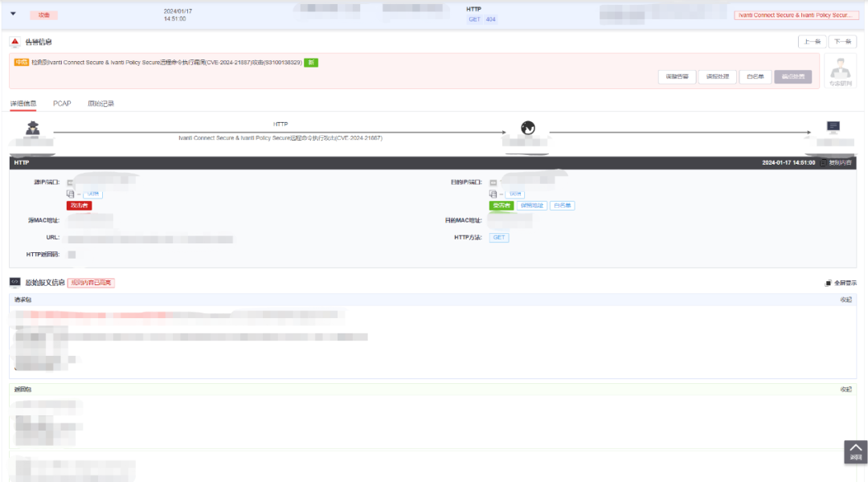Switch to the PCAP tab

[x=62, y=104]
